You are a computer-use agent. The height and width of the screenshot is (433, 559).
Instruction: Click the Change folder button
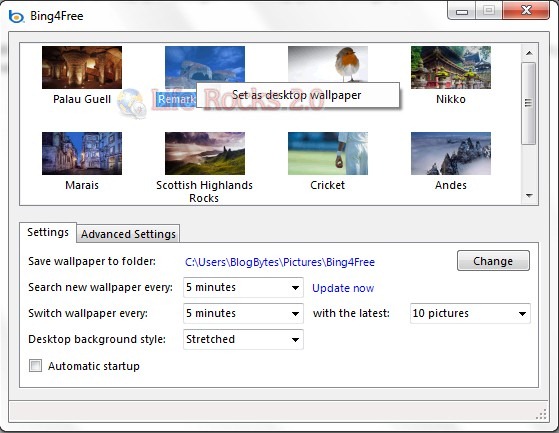(x=493, y=261)
